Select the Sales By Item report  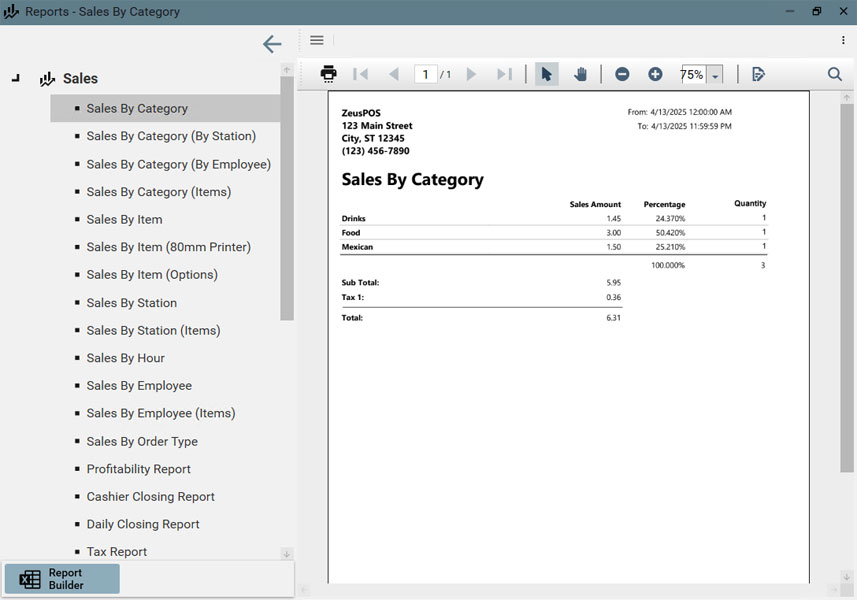[125, 220]
